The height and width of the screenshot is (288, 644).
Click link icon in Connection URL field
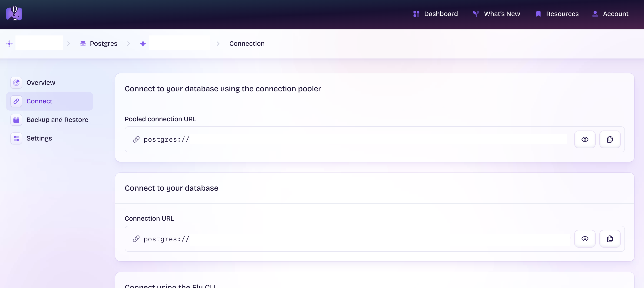tap(136, 239)
